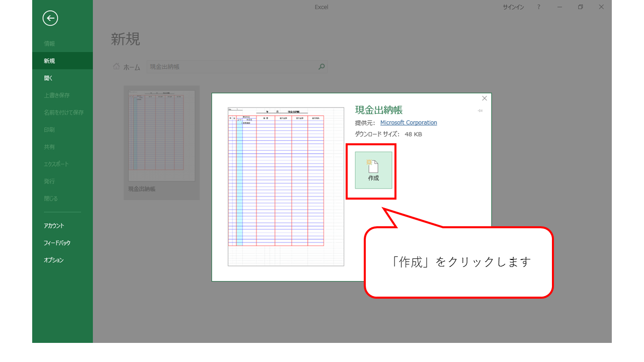The height and width of the screenshot is (362, 644).
Task: Click the 新規 page heading
Action: [125, 39]
